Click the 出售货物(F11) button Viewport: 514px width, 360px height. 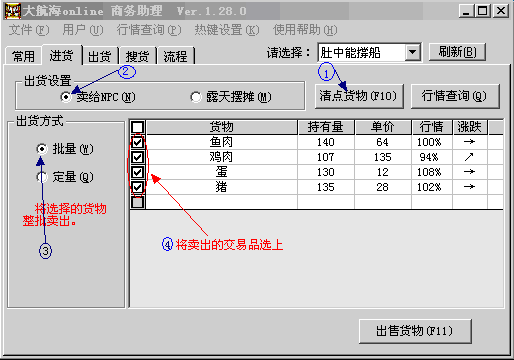coord(415,331)
